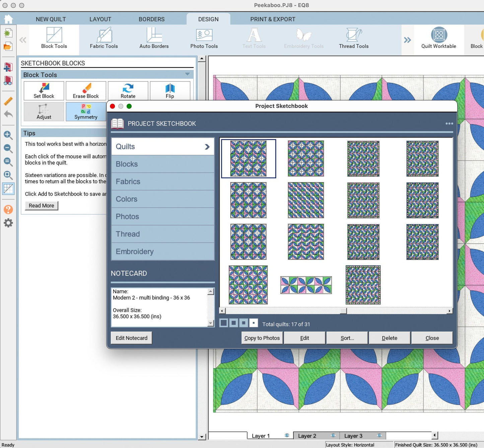Viewport: 484px width, 448px height.
Task: Open EQ8 settings via the gear icon
Action: coord(8,222)
